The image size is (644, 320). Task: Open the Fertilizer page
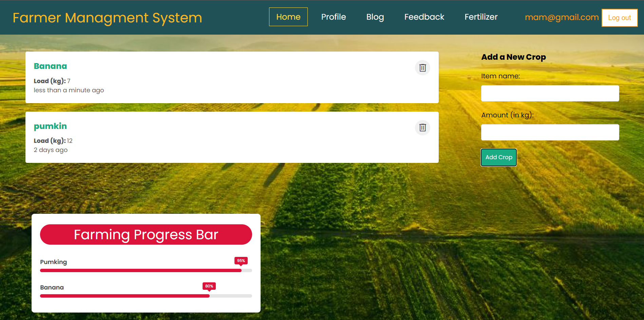click(481, 17)
